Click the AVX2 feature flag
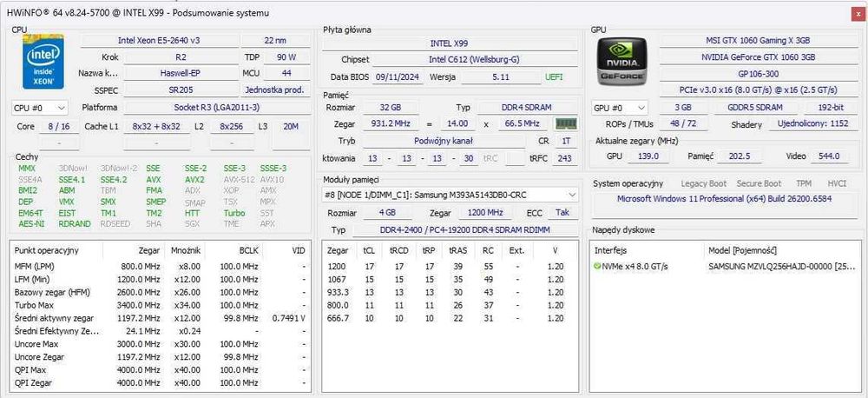The image size is (868, 398). 194,180
